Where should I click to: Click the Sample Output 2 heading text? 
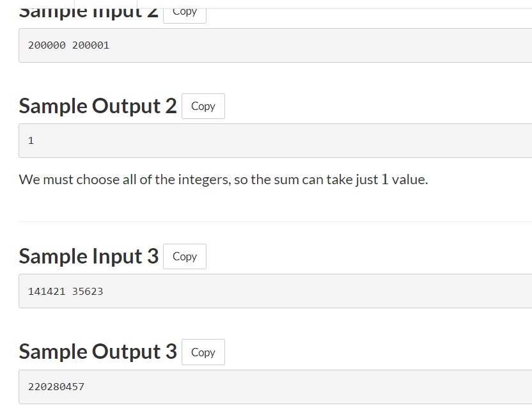pyautogui.click(x=97, y=106)
